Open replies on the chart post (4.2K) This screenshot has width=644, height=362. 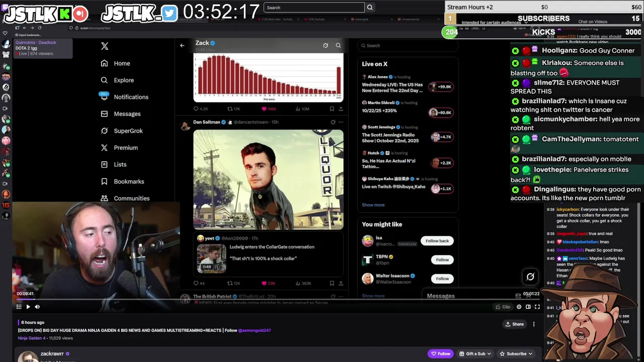[x=201, y=109]
